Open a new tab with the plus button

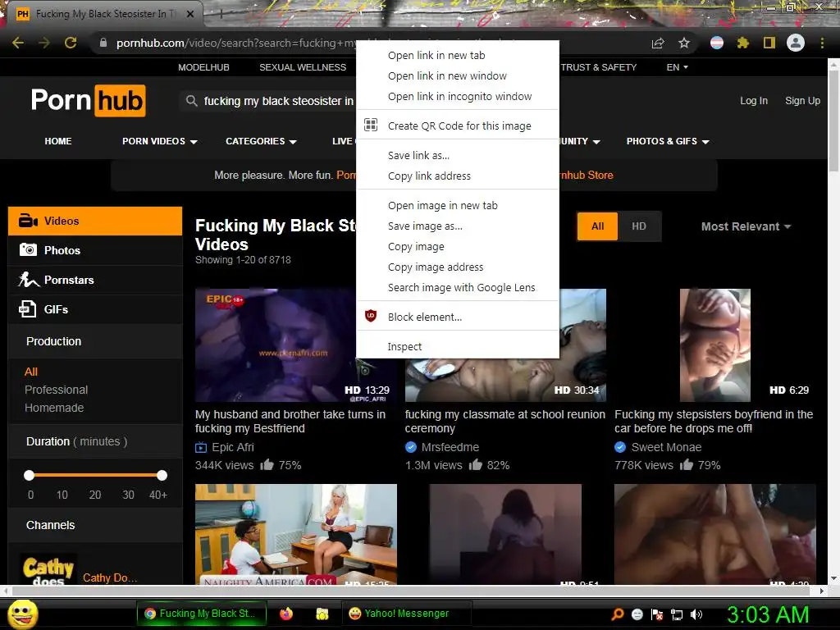pos(221,14)
